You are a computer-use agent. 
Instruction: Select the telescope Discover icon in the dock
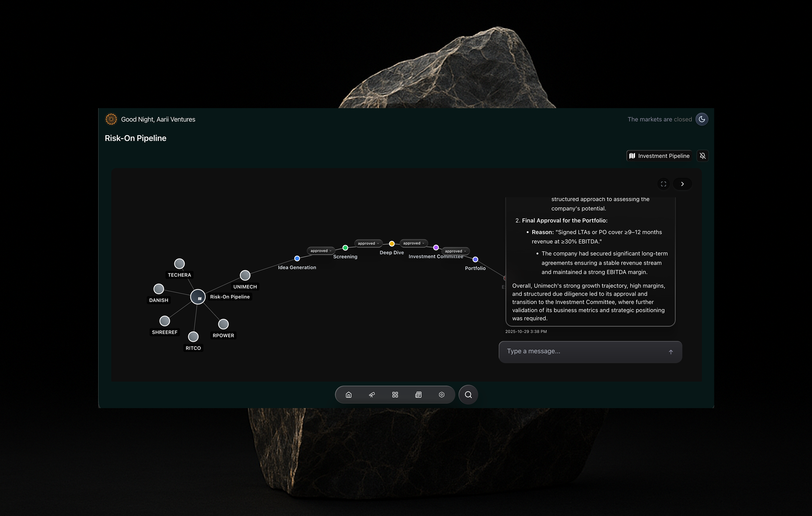click(372, 394)
